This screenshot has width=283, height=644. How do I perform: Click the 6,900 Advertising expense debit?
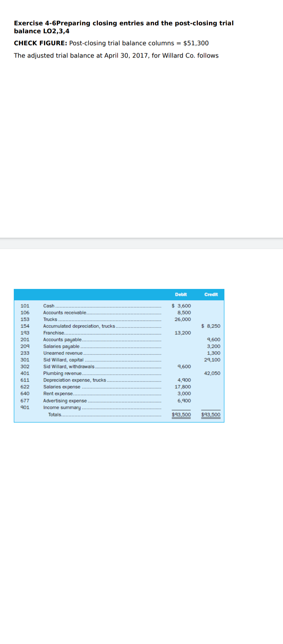pyautogui.click(x=184, y=401)
